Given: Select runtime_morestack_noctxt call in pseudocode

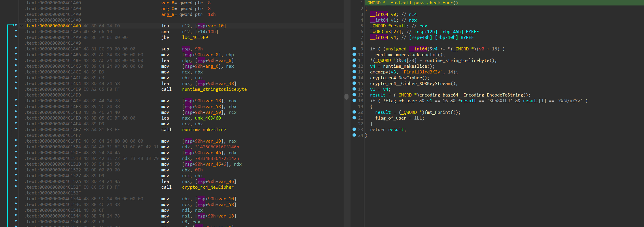Looking at the screenshot, I should click(406, 55).
